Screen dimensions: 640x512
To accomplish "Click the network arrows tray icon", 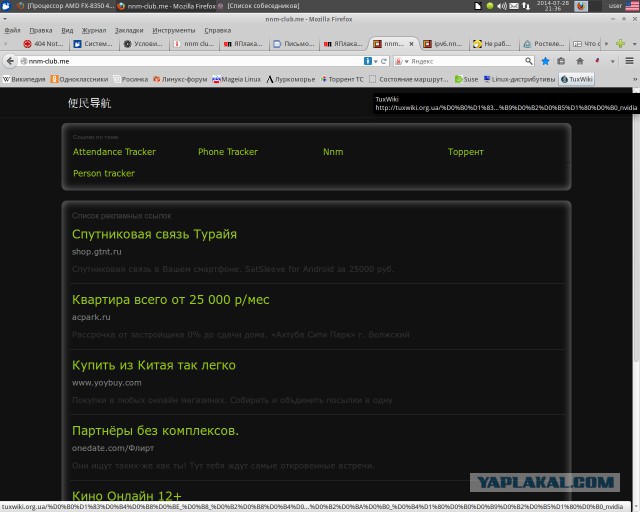I will (x=526, y=6).
